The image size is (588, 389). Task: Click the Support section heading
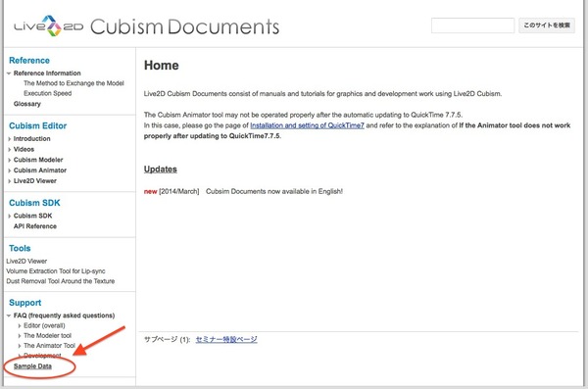(x=25, y=303)
